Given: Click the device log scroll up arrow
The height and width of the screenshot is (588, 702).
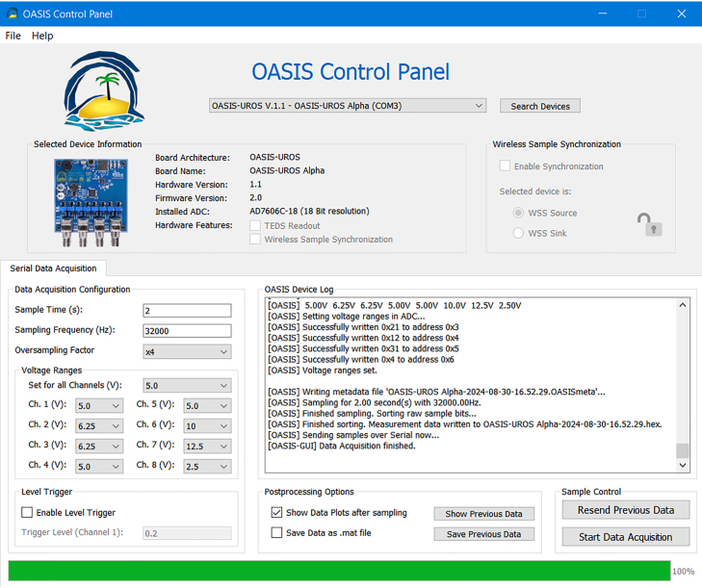Looking at the screenshot, I should (683, 305).
